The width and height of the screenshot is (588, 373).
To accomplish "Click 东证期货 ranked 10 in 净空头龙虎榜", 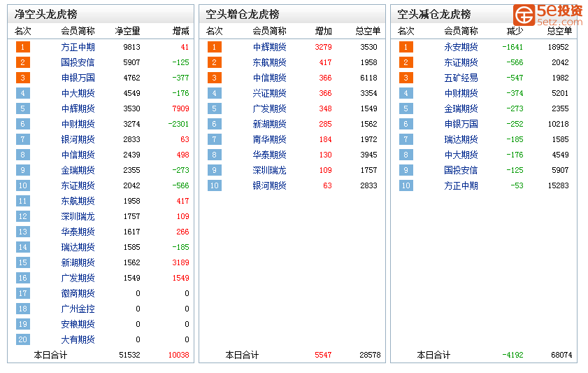I will pos(78,185).
